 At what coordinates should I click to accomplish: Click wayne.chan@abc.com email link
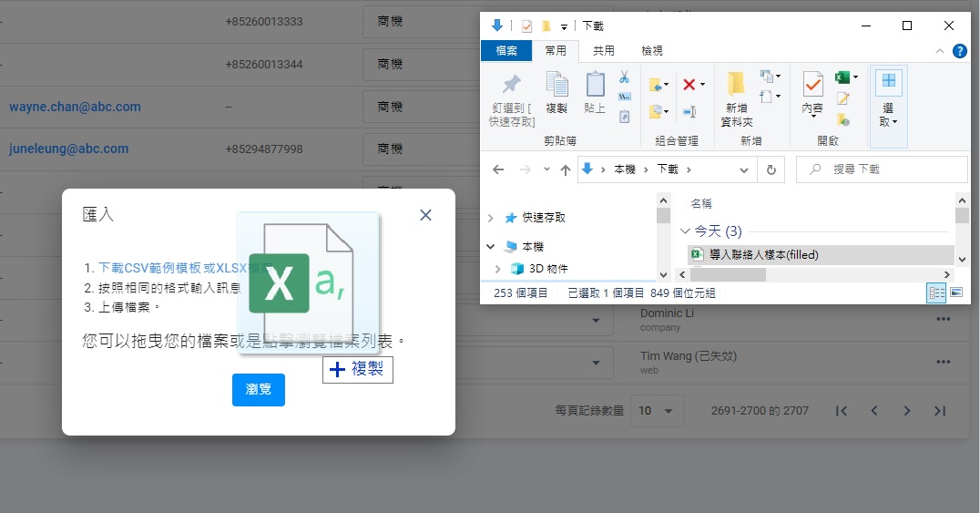(75, 107)
